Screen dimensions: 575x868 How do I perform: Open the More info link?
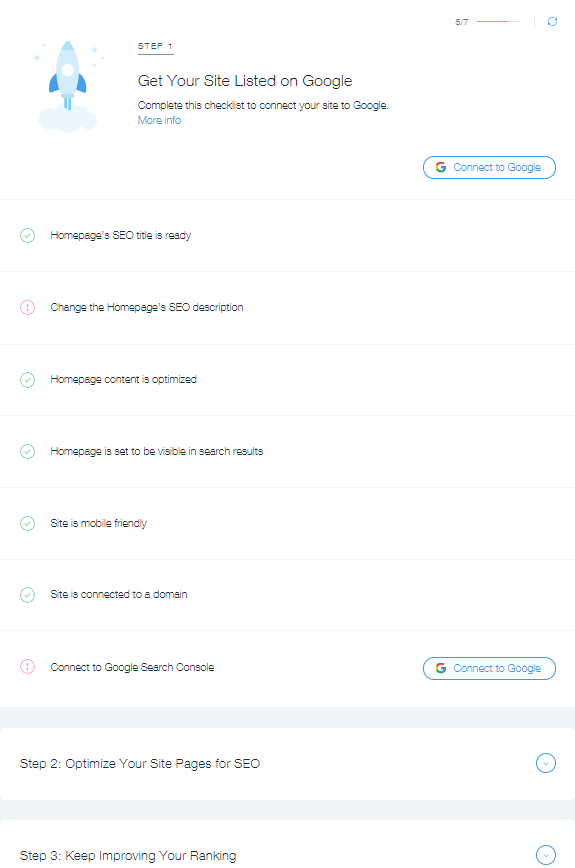pyautogui.click(x=159, y=120)
